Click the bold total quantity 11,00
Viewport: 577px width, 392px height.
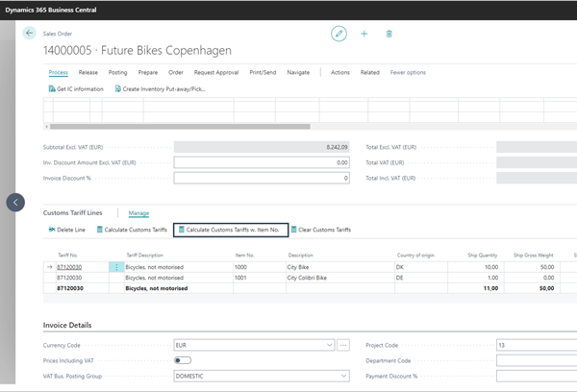pos(490,288)
